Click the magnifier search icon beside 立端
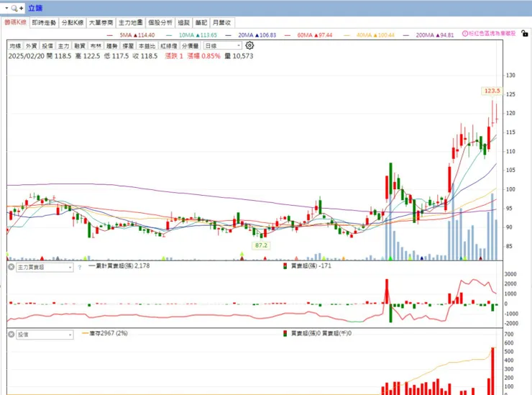 [x=14, y=8]
